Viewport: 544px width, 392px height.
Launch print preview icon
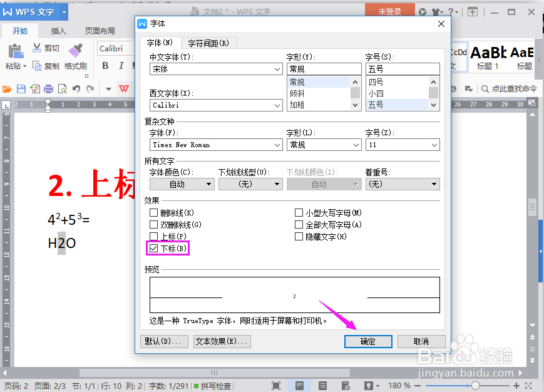tap(62, 89)
